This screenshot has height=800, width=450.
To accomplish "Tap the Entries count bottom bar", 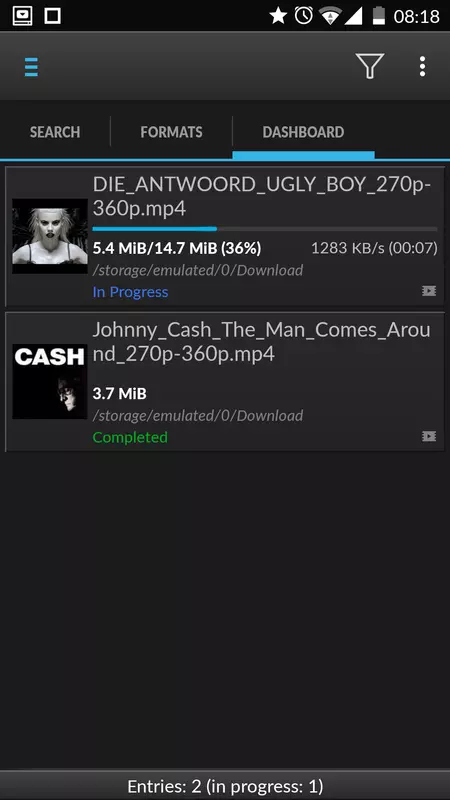I will tap(225, 786).
